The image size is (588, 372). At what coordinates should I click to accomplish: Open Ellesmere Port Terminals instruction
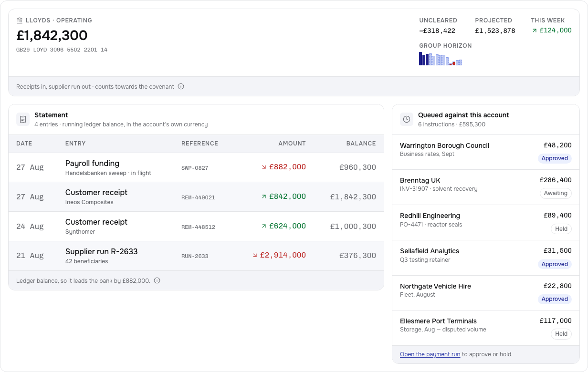[486, 328]
